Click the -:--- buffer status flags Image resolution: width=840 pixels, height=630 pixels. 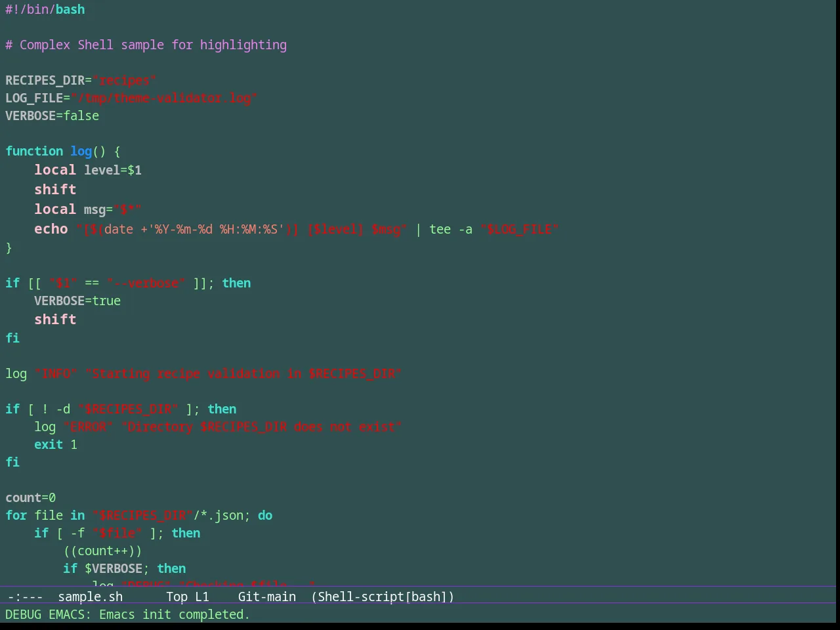click(25, 597)
